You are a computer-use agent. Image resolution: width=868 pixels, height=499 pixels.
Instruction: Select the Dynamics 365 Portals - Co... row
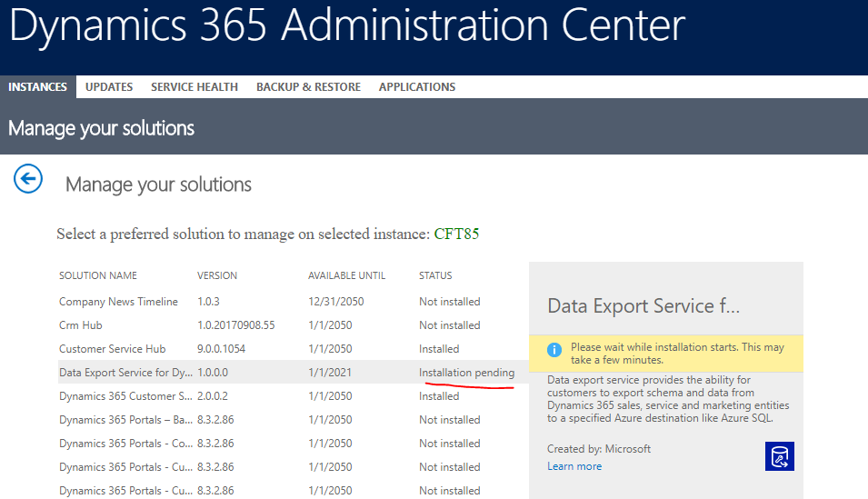pyautogui.click(x=293, y=444)
